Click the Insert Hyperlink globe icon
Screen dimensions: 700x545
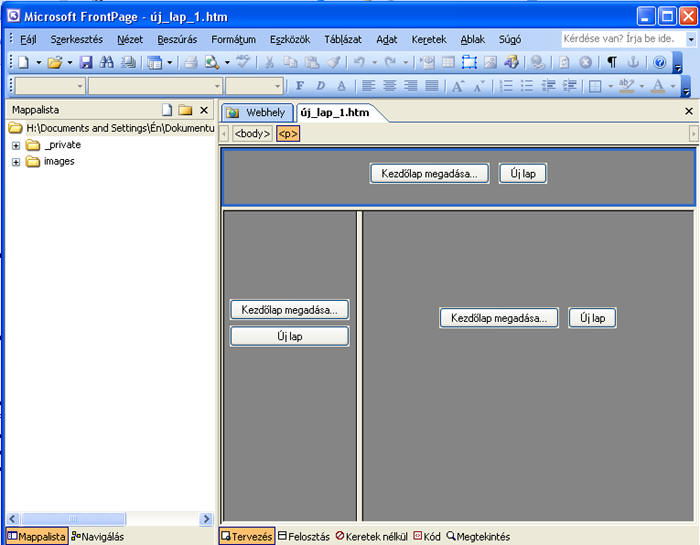(538, 62)
